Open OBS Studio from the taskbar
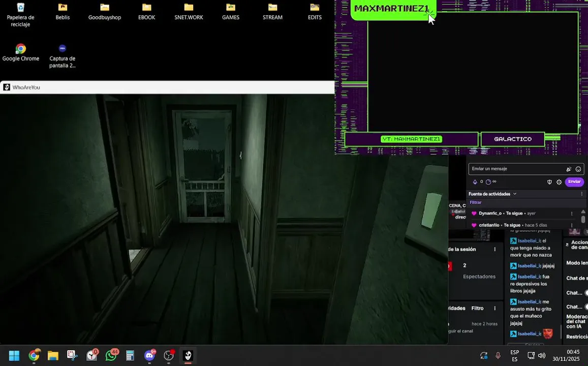Image resolution: width=588 pixels, height=366 pixels. click(x=169, y=355)
